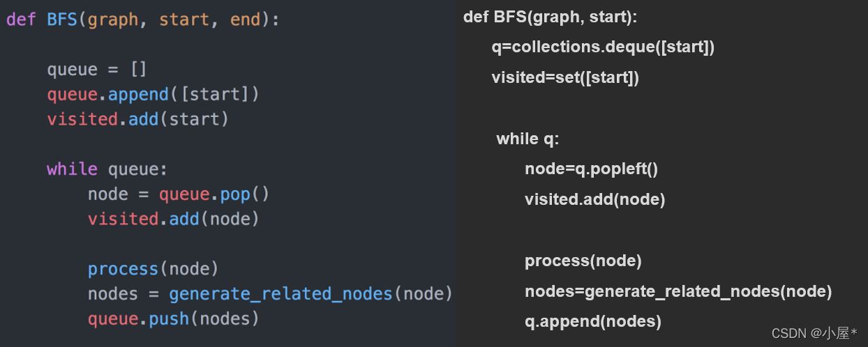Screen dimensions: 868x347
Task: Click visited.add(node) in right panel
Action: [594, 200]
